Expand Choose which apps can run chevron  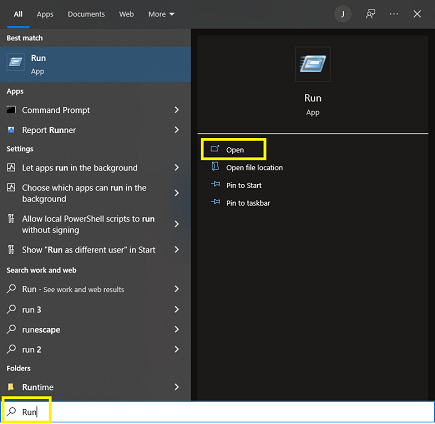(x=177, y=193)
